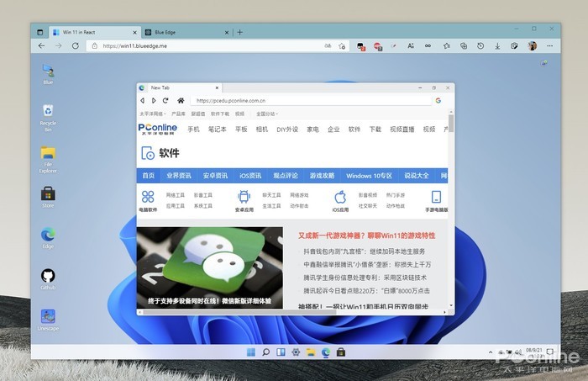Launch the Edge desktop shortcut
The image size is (588, 381).
tap(48, 238)
